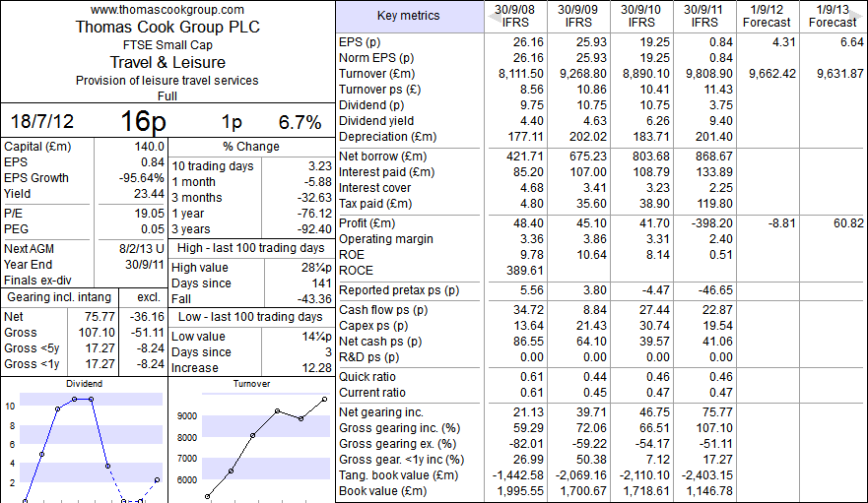Select the 1/9/12 Forecast column header

(x=768, y=16)
